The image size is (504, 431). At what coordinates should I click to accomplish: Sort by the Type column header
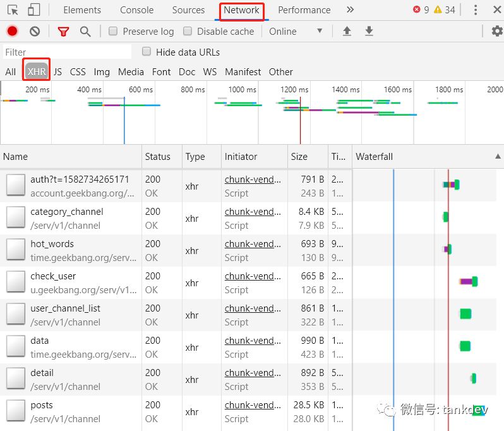coord(202,156)
